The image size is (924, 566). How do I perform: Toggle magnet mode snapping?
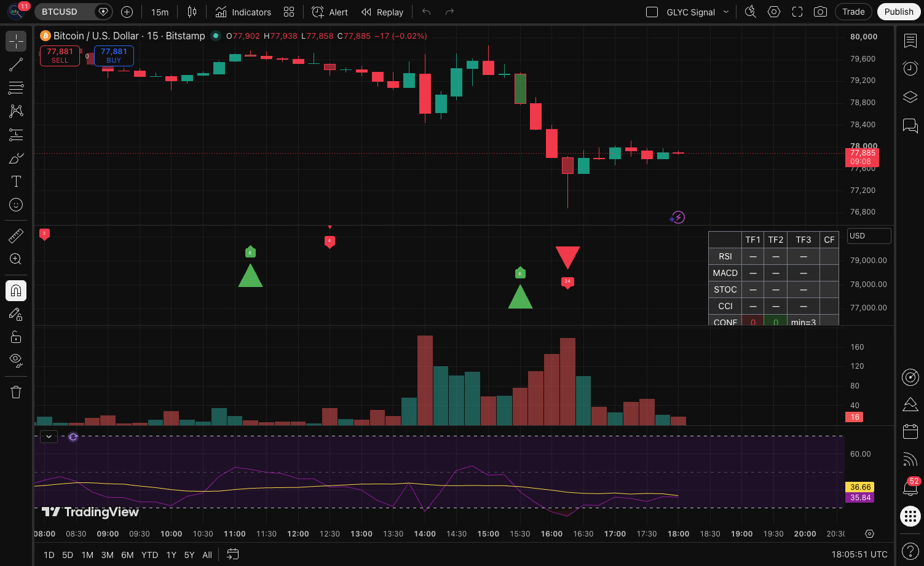pos(16,291)
